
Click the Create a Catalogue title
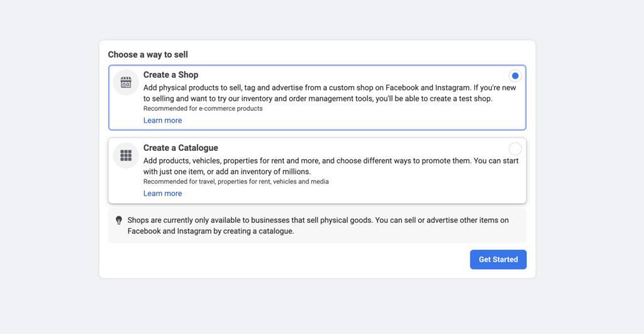[180, 148]
